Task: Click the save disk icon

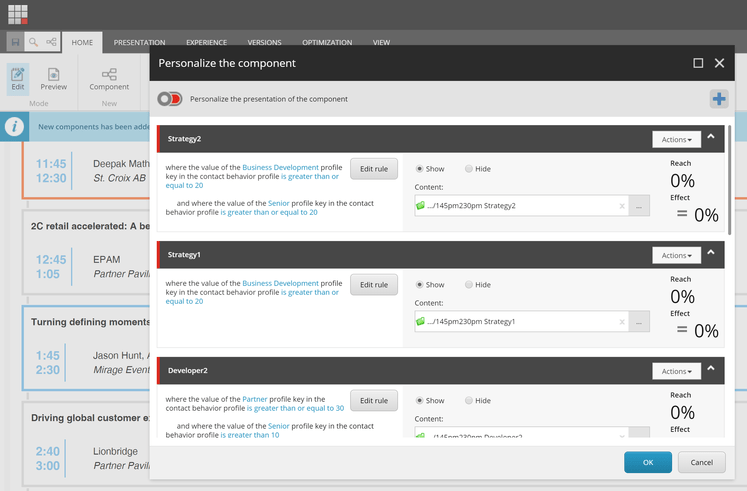Action: (x=15, y=42)
